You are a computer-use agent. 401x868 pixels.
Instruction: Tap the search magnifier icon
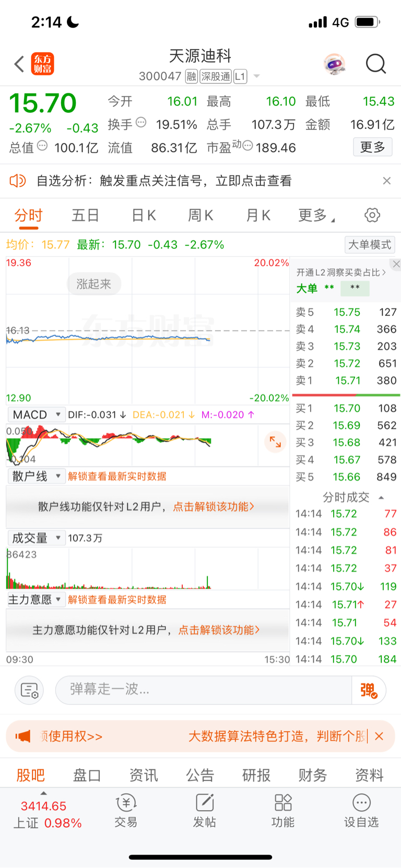point(376,64)
